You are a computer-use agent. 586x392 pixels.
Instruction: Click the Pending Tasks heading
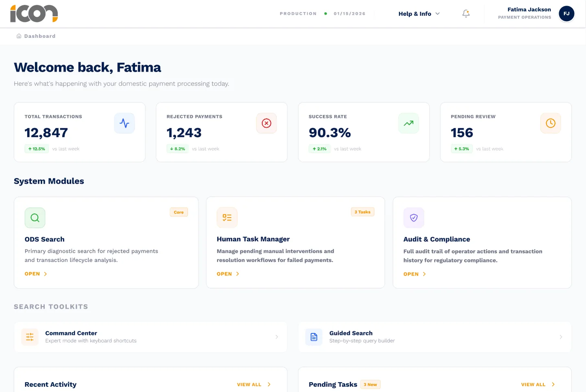click(x=333, y=384)
